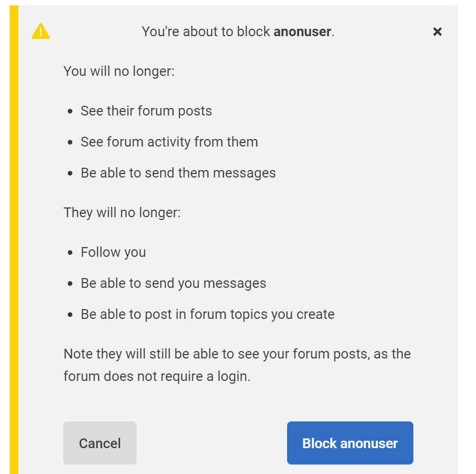476x474 pixels.
Task: Click the "Note they will still be able" line
Action: (x=237, y=353)
